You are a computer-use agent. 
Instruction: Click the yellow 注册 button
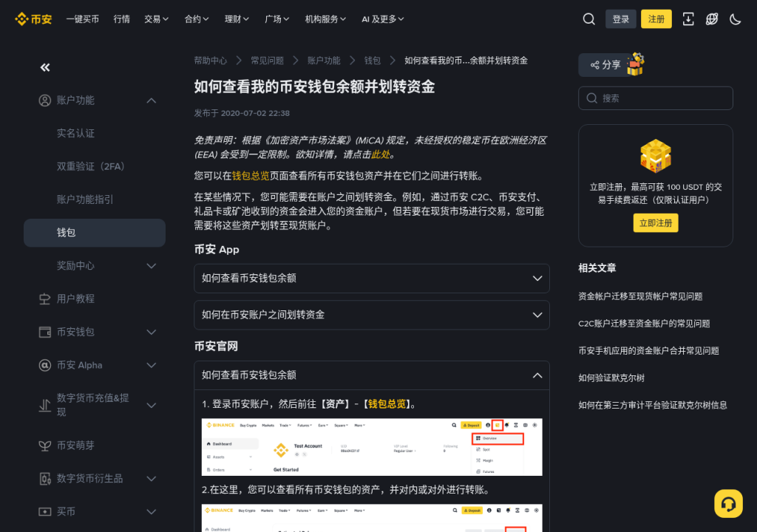tap(656, 18)
